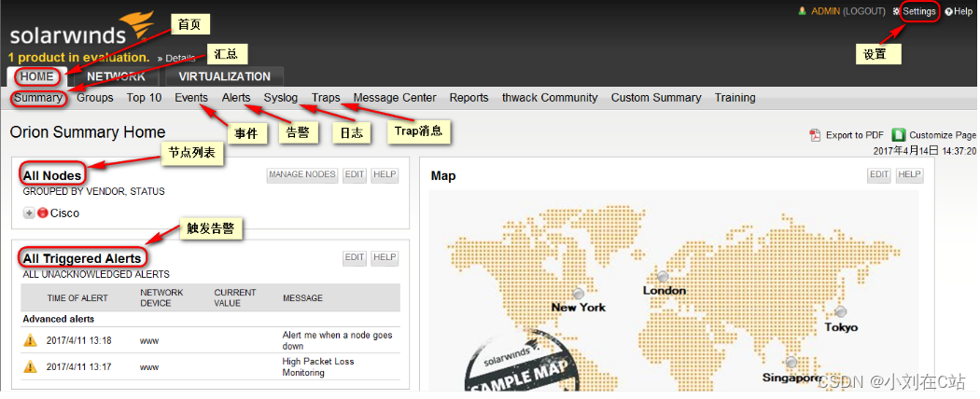
Task: Click HELP in the Map panel
Action: coord(909,175)
